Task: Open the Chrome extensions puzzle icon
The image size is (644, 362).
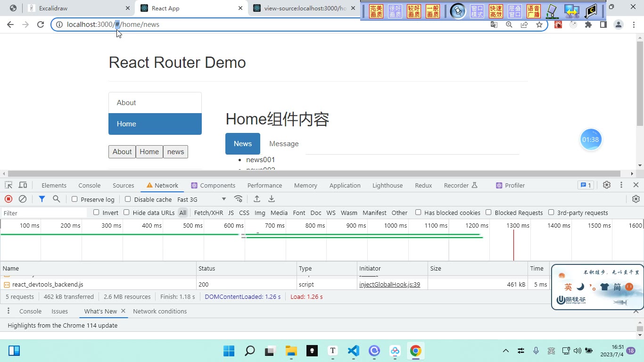Action: pyautogui.click(x=588, y=25)
